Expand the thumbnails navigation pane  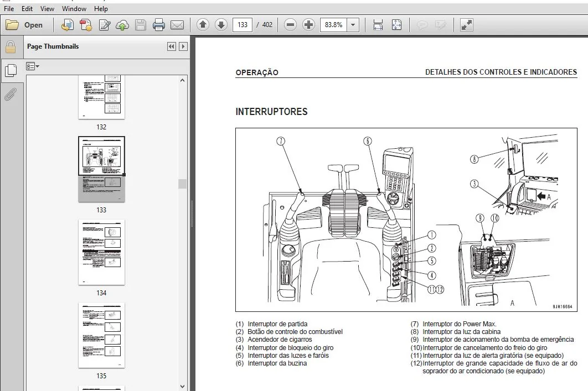tap(183, 46)
